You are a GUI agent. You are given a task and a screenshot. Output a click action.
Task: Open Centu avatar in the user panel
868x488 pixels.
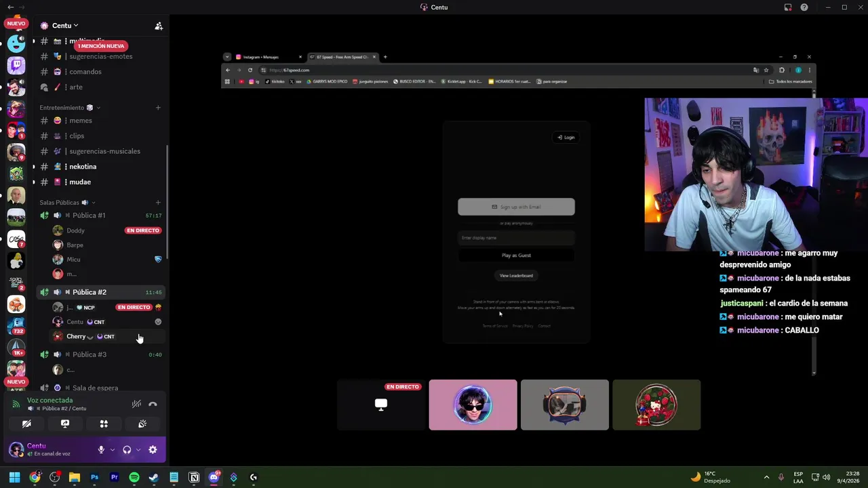click(16, 449)
